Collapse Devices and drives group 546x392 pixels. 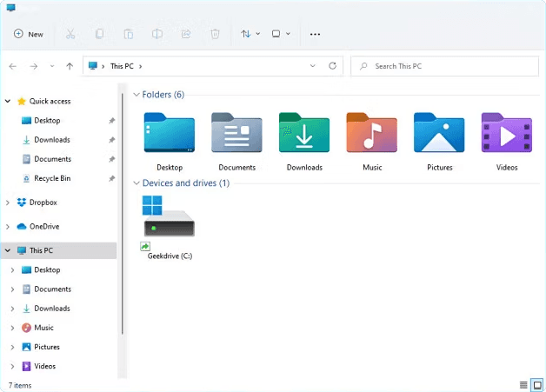[x=136, y=183]
